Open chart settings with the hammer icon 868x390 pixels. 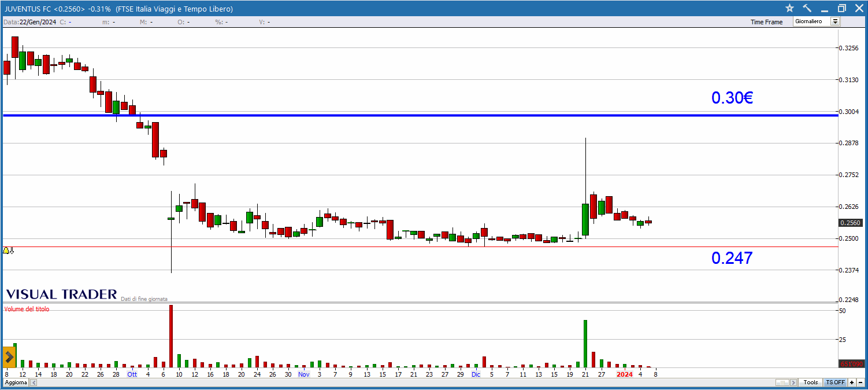point(807,8)
